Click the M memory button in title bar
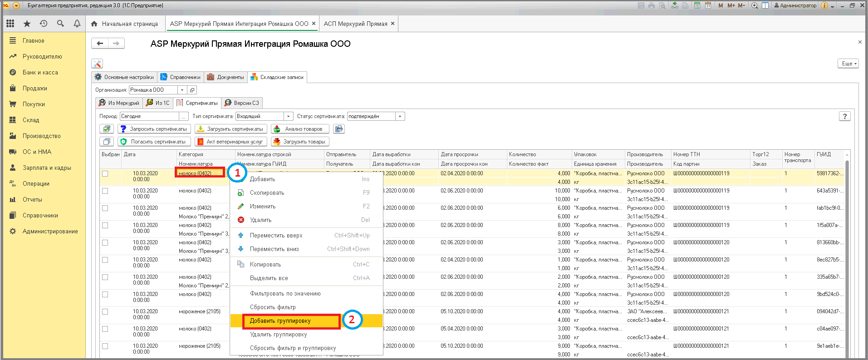868x360 pixels. 721,5
